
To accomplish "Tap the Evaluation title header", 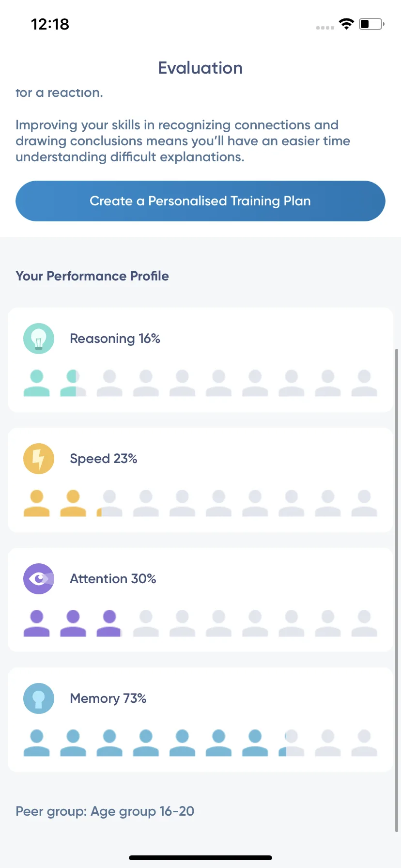I will pos(200,68).
